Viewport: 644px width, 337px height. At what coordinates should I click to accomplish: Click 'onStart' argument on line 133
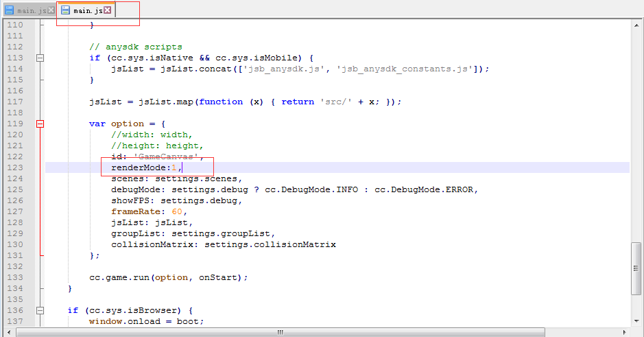(218, 277)
